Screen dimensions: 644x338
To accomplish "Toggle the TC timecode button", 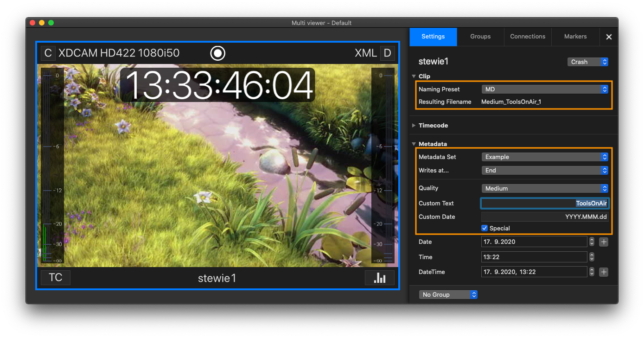I will [x=56, y=277].
